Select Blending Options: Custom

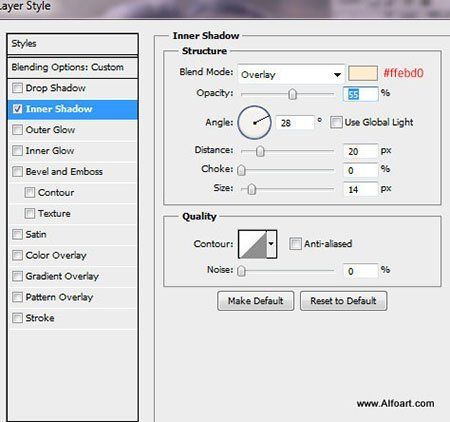[x=72, y=67]
